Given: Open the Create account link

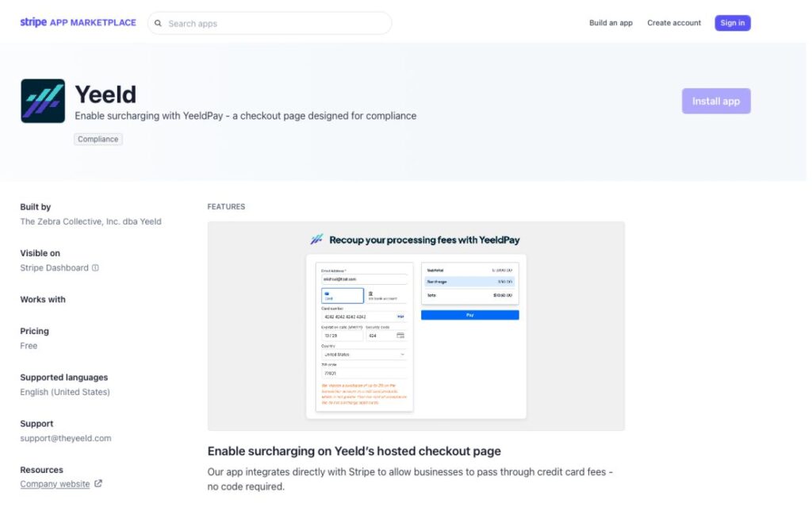Looking at the screenshot, I should (x=674, y=23).
